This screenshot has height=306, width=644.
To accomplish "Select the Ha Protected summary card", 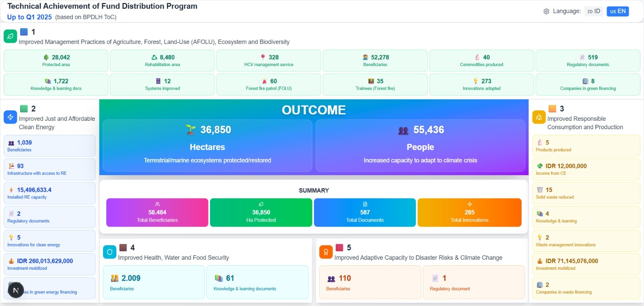I will [x=261, y=213].
